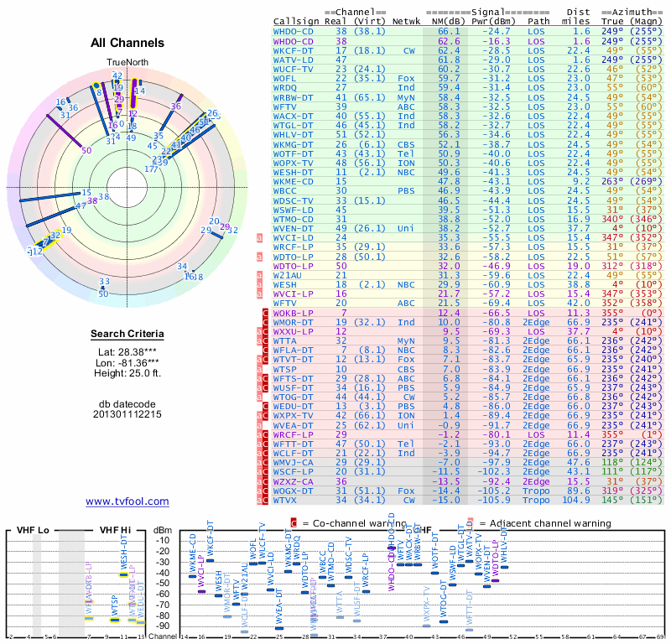Screen dimensions: 671x644
Task: Select the WTGL-DT callsign
Action: point(293,126)
